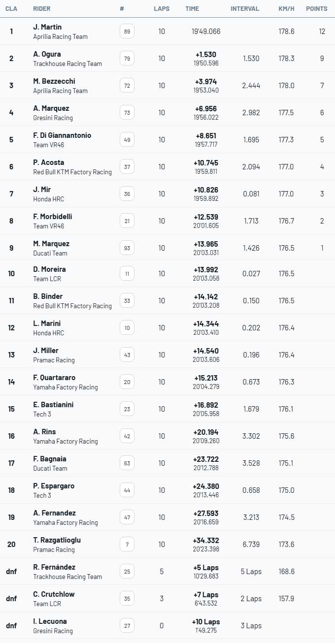Select P. Acosta's number 37 badge
The image size is (335, 644).
[127, 167]
